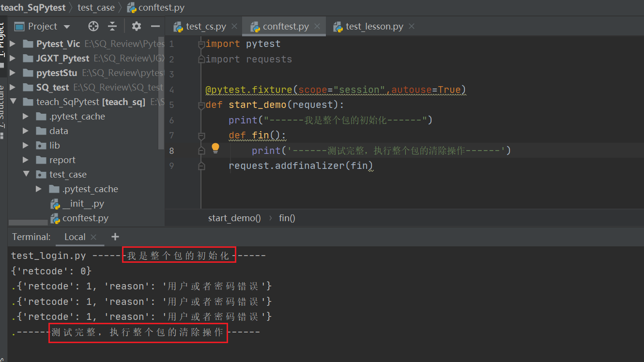The image size is (644, 362).
Task: Click the @pytest.fixture decorator line
Action: pos(336,90)
